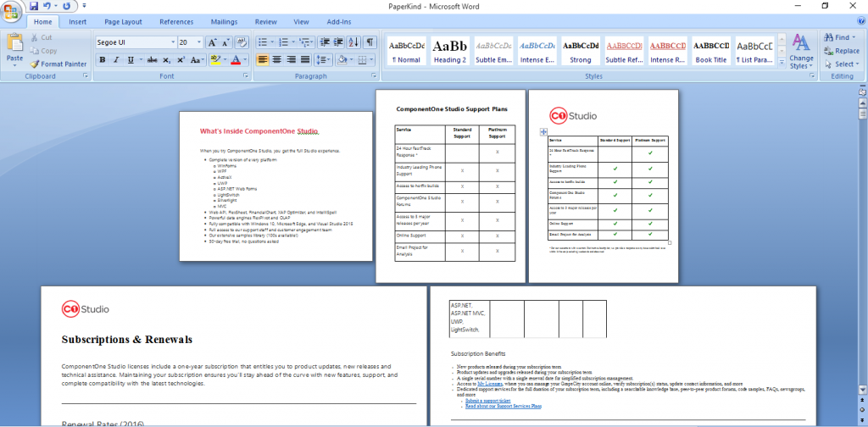Screen dimensions: 868x427
Task: Open the Page Layout tab
Action: (123, 22)
